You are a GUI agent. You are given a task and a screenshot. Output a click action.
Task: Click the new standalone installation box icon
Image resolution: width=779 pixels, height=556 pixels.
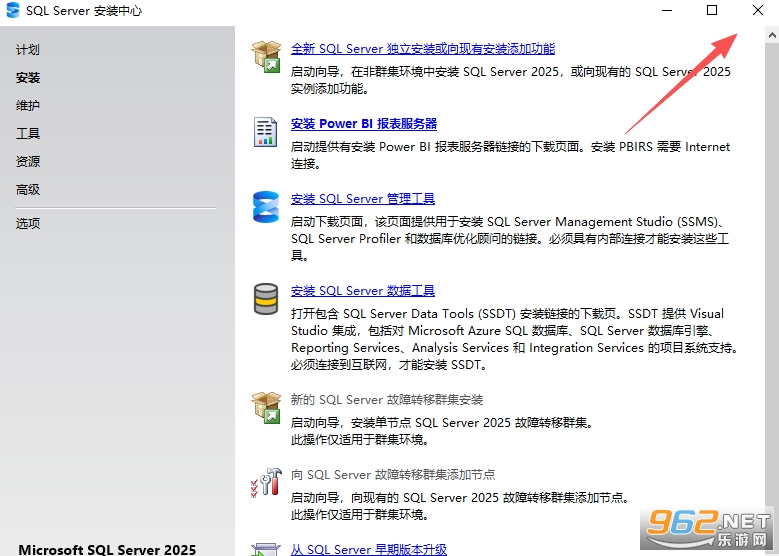[266, 56]
